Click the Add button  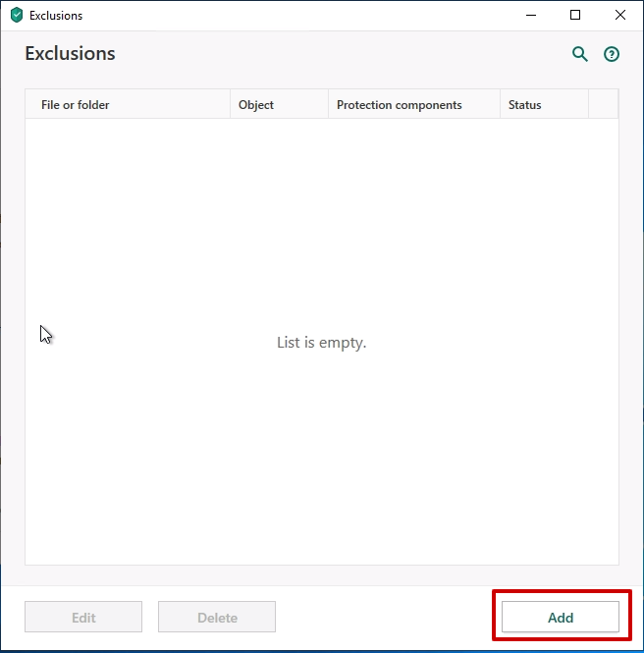561,617
